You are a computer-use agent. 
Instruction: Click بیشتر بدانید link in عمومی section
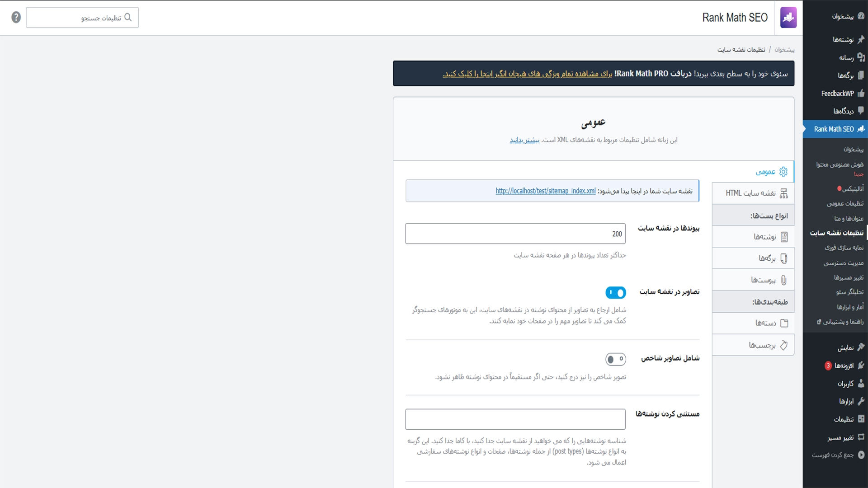pyautogui.click(x=524, y=140)
